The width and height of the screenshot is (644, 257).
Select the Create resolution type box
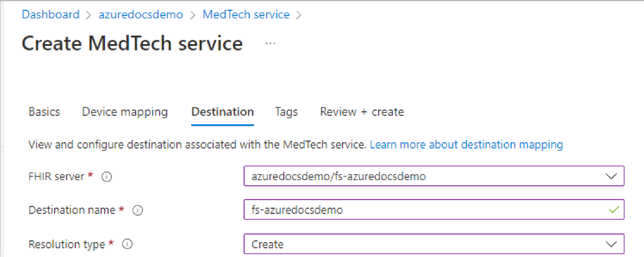pos(434,244)
